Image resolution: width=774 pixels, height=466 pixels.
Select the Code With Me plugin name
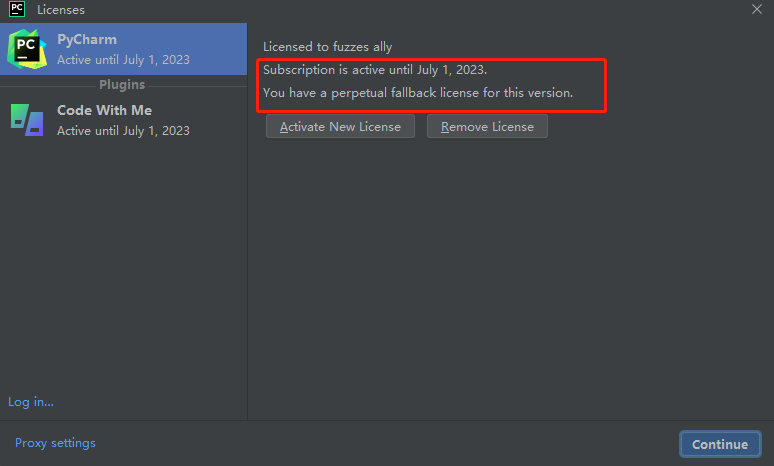pos(104,111)
